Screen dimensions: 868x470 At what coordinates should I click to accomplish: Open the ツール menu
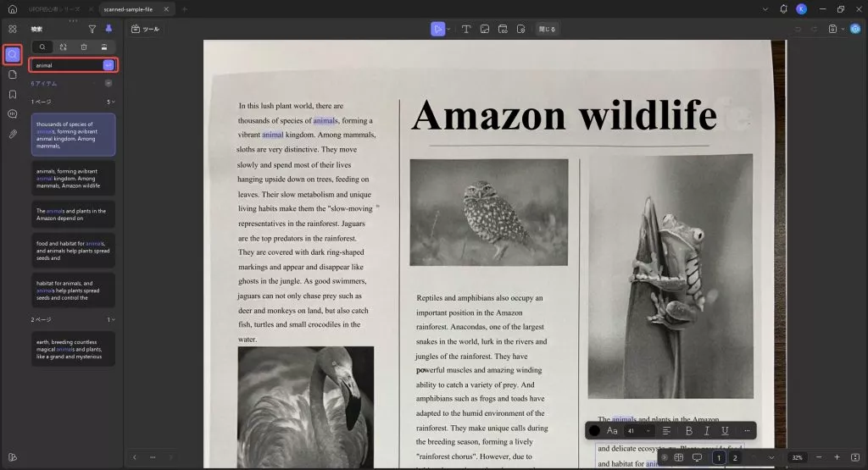[146, 29]
